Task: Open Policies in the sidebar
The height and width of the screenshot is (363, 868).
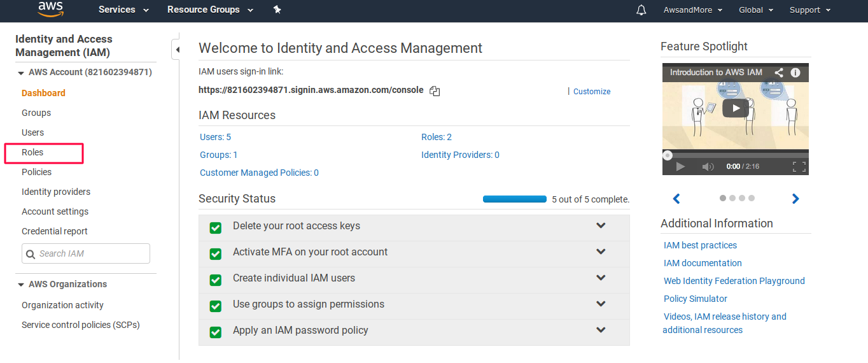Action: (36, 172)
